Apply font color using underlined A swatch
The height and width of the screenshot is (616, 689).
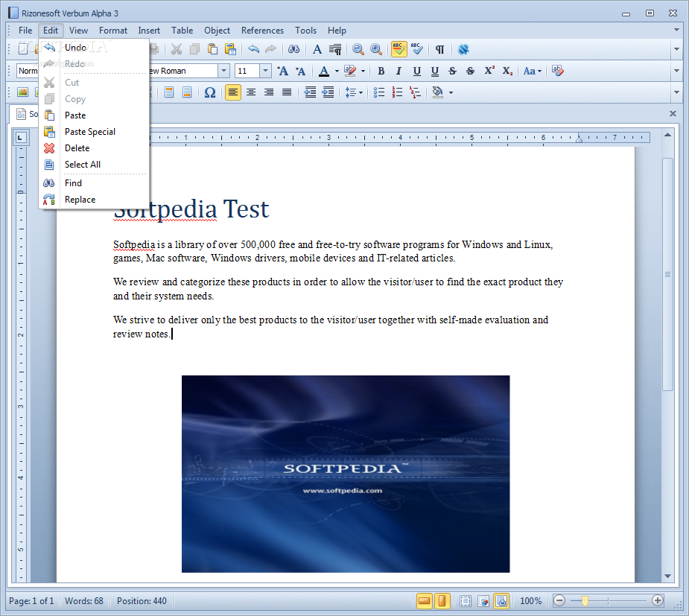click(324, 71)
